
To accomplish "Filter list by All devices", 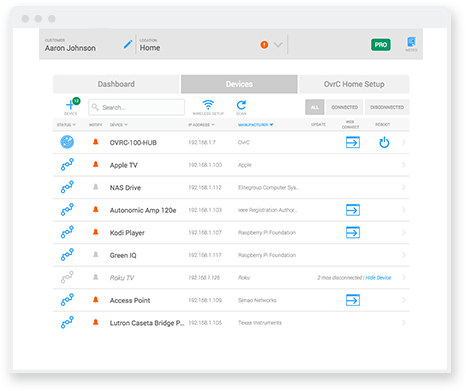I will [x=314, y=107].
